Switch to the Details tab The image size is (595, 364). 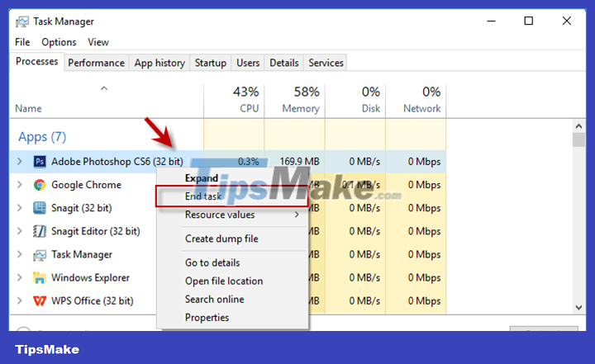point(284,63)
